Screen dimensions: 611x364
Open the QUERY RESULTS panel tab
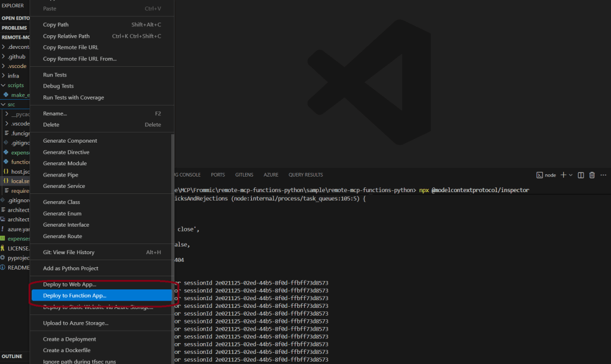305,175
